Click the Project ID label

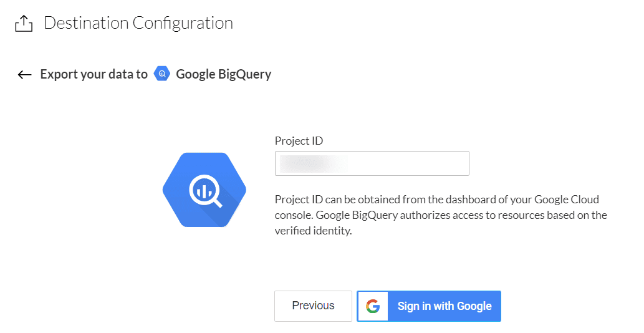click(x=299, y=141)
